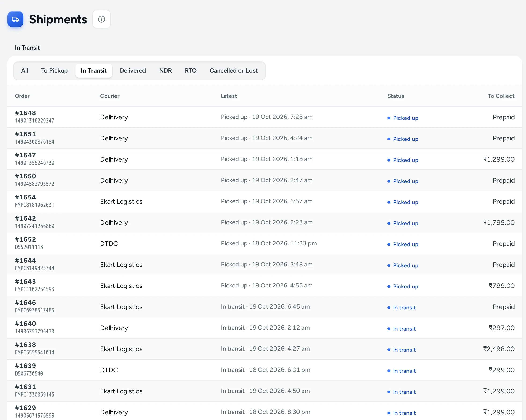Open the info icon beside Shipments
The width and height of the screenshot is (526, 420).
pyautogui.click(x=102, y=19)
